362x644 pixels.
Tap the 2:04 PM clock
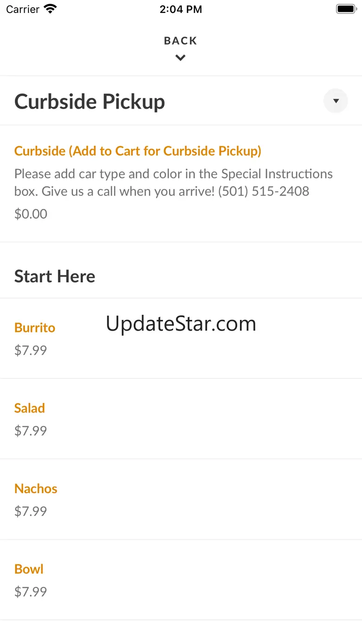(181, 9)
